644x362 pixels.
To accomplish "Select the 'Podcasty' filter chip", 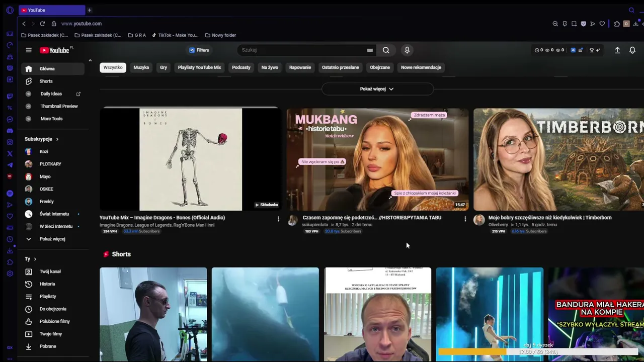I will tap(241, 67).
